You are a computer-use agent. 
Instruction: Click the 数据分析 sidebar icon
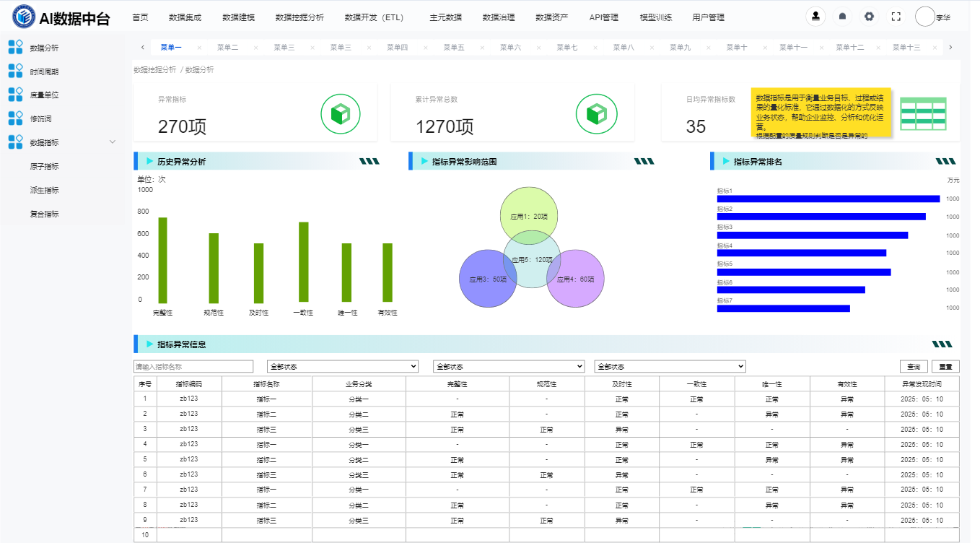pos(15,48)
